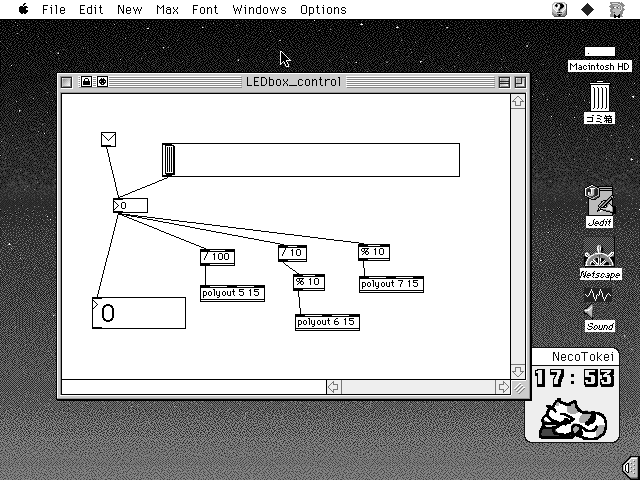Select the Sound desktop icon
The width and height of the screenshot is (640, 480).
(x=600, y=309)
